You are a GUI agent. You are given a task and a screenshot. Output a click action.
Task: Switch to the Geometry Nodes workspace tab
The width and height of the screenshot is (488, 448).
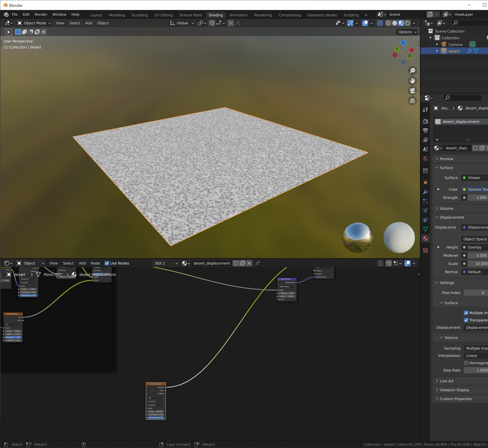(x=322, y=15)
